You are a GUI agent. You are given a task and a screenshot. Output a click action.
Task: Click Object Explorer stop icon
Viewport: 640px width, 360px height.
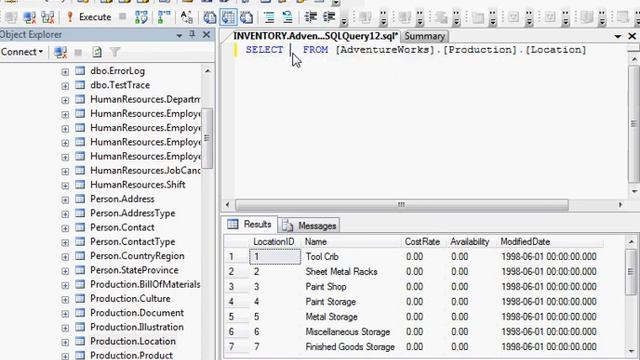78,52
